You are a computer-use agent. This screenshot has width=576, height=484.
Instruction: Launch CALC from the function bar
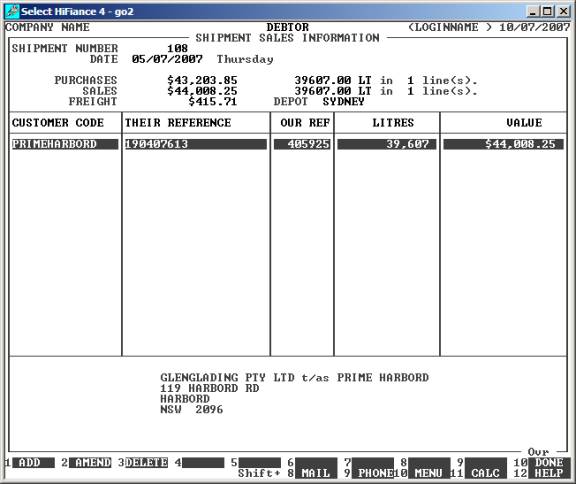pos(486,473)
